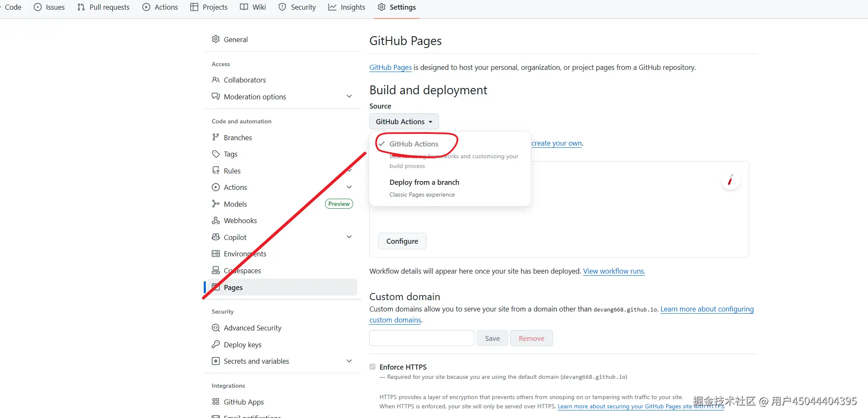This screenshot has height=418, width=868.
Task: Expand the Actions settings submenu chevron
Action: [x=349, y=187]
